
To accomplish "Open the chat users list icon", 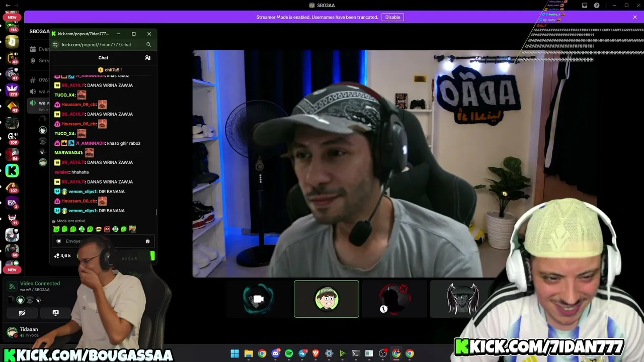I will pos(147,58).
